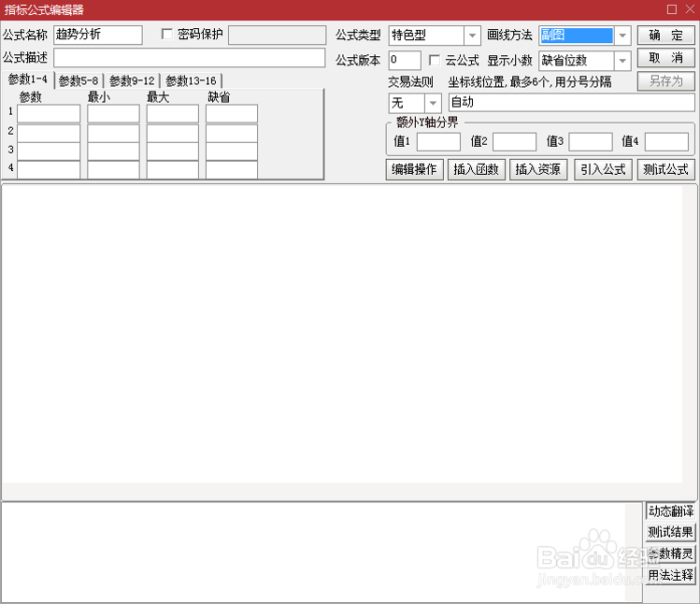Click inside the formula code editor area
The image size is (700, 604).
(x=342, y=334)
